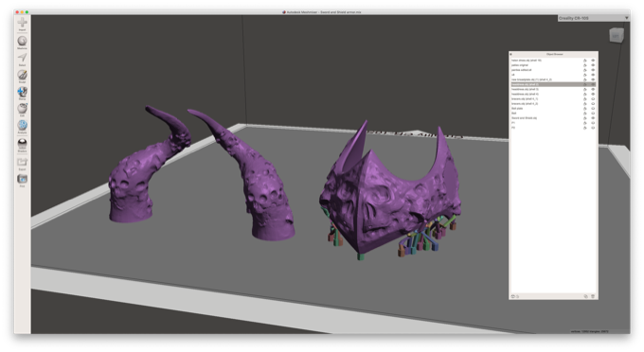
Task: Select the highlighted headdress.obj row
Action: pos(553,84)
